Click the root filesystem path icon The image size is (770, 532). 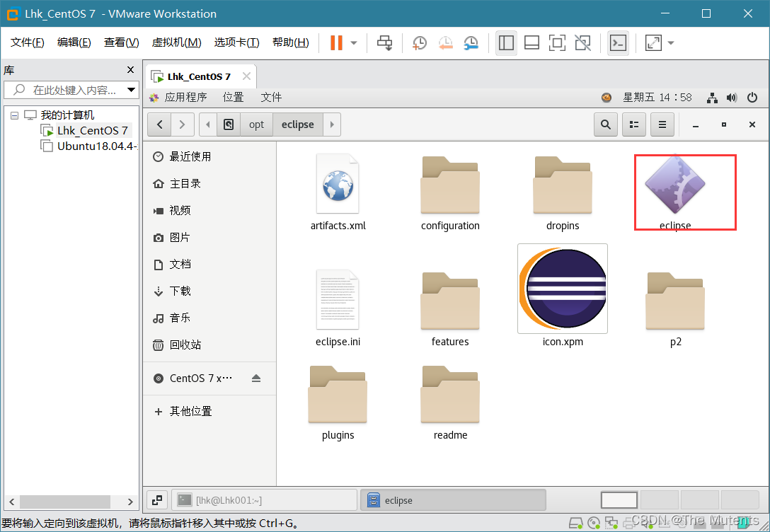click(229, 125)
